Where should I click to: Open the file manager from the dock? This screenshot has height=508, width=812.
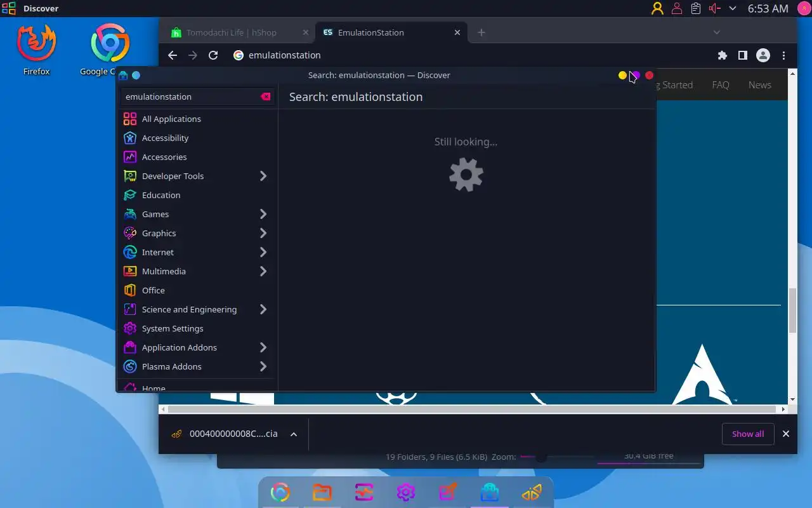(322, 492)
